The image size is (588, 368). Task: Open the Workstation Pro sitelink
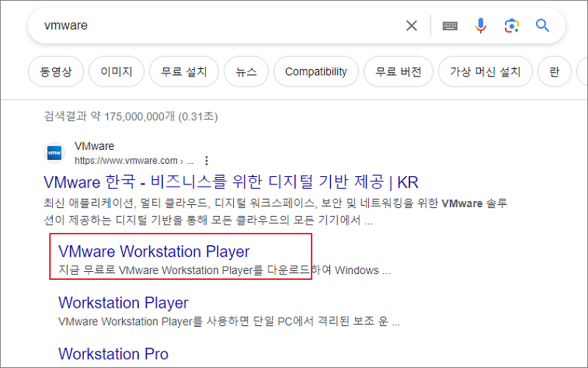pyautogui.click(x=113, y=353)
